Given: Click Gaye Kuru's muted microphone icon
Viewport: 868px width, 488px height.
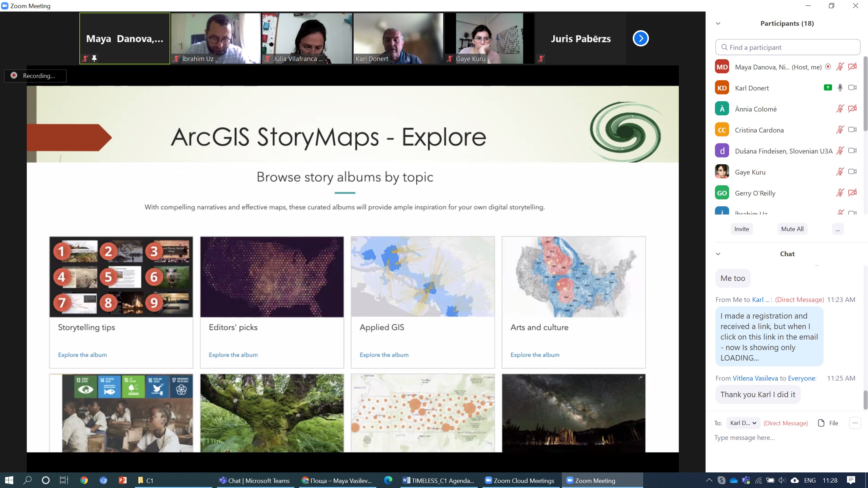Looking at the screenshot, I should (840, 172).
